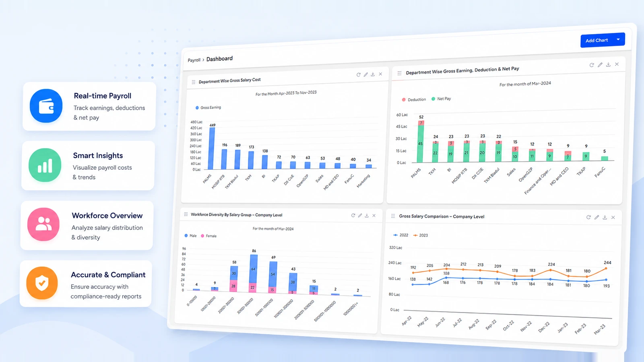The height and width of the screenshot is (362, 644).
Task: Click the male bar segment labeled 64
Action: pos(253,269)
